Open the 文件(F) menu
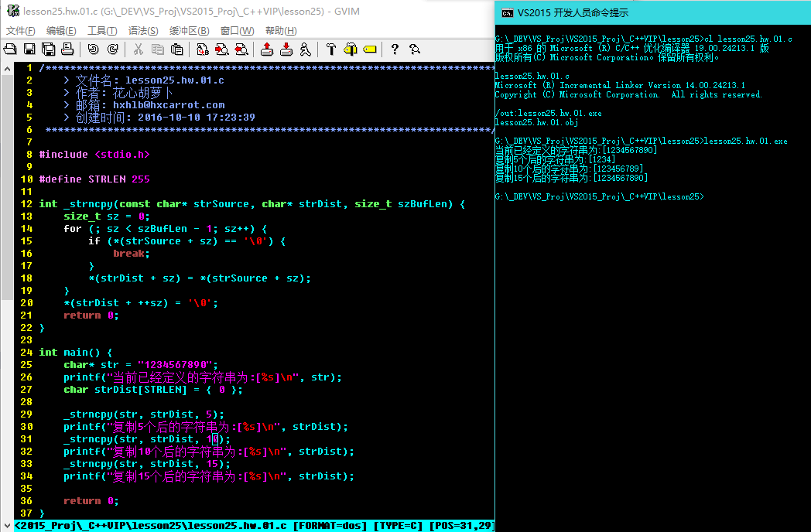This screenshot has height=532, width=811. [x=21, y=31]
